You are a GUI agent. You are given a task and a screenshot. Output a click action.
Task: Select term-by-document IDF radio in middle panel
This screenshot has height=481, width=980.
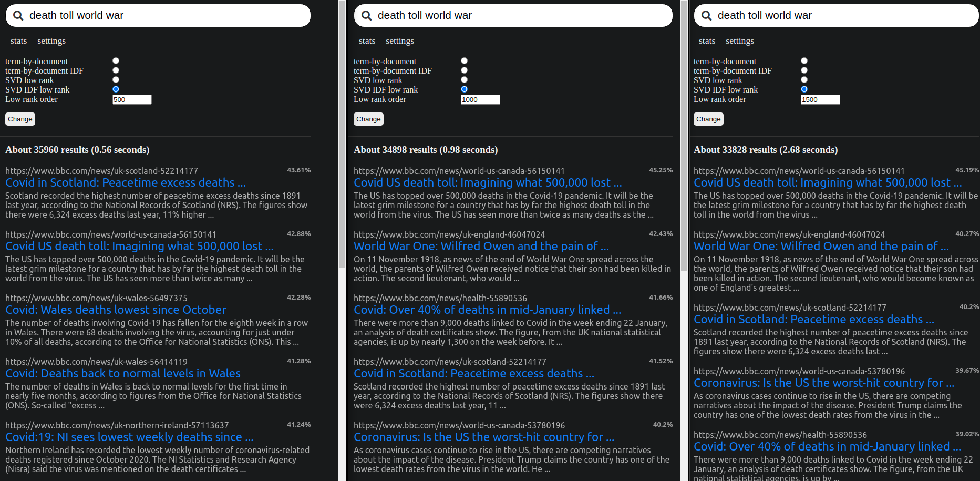(464, 70)
